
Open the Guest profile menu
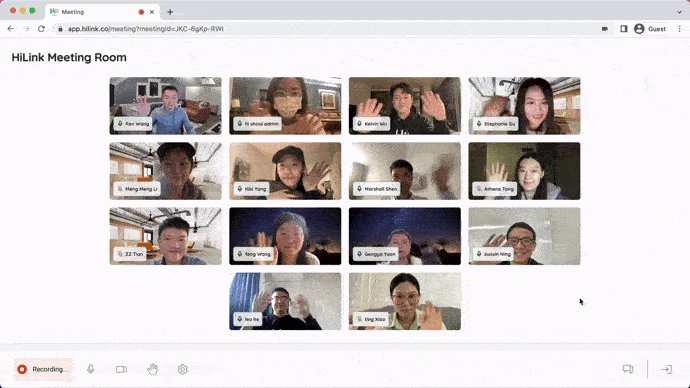click(650, 29)
